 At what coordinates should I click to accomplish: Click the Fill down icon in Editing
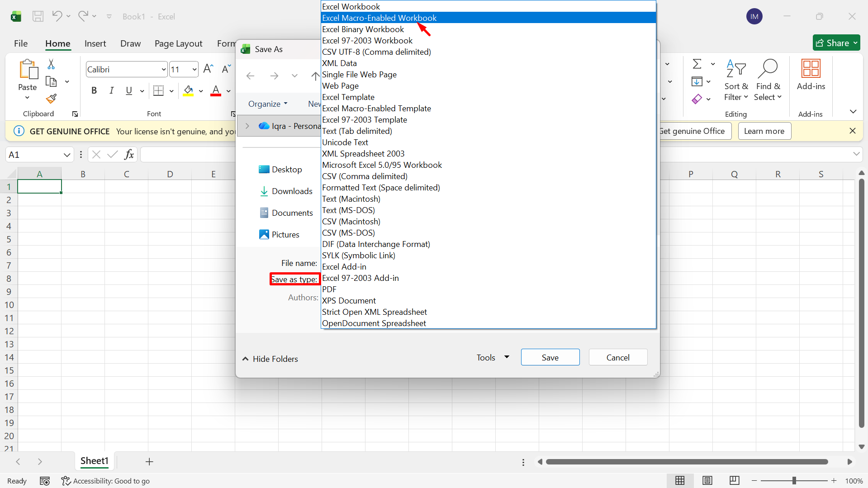pos(697,81)
